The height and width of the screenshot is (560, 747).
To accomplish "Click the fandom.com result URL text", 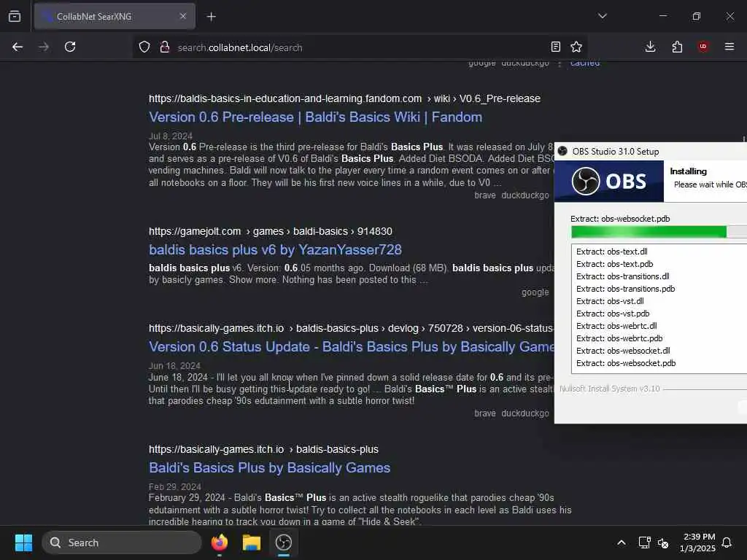I will coord(344,98).
